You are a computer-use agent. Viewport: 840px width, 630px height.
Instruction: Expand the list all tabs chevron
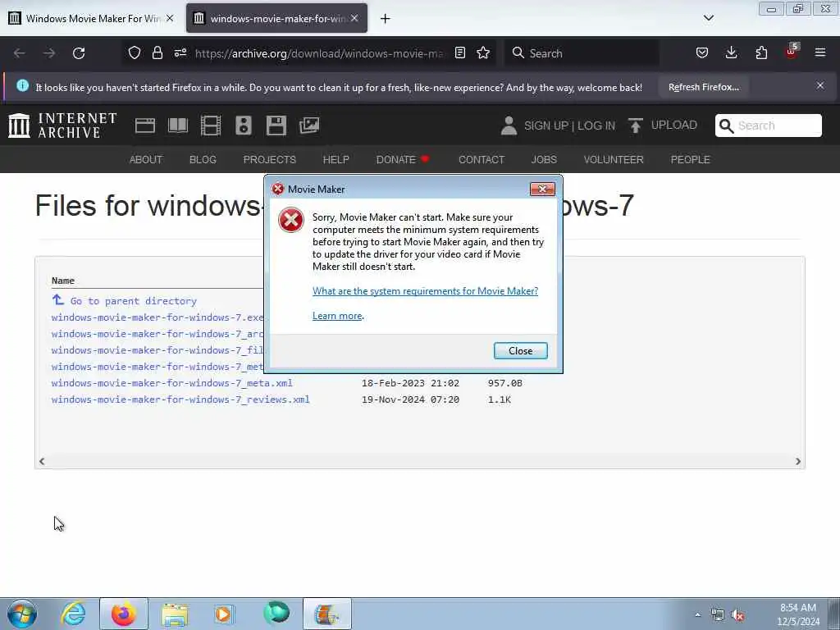[x=708, y=18]
